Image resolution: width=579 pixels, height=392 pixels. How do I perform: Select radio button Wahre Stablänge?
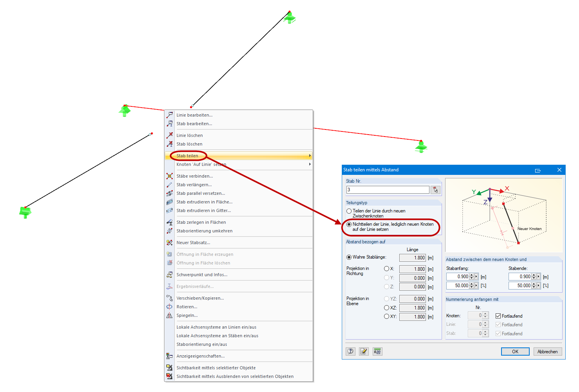pos(349,257)
